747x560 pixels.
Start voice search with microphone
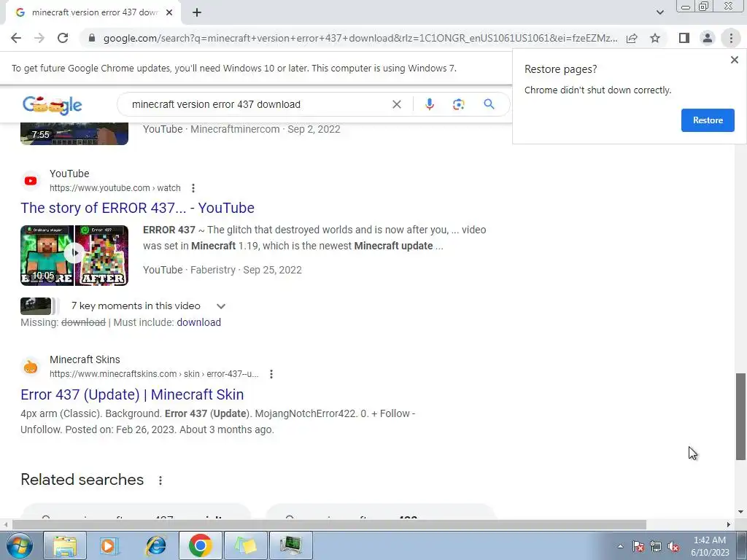(x=429, y=104)
